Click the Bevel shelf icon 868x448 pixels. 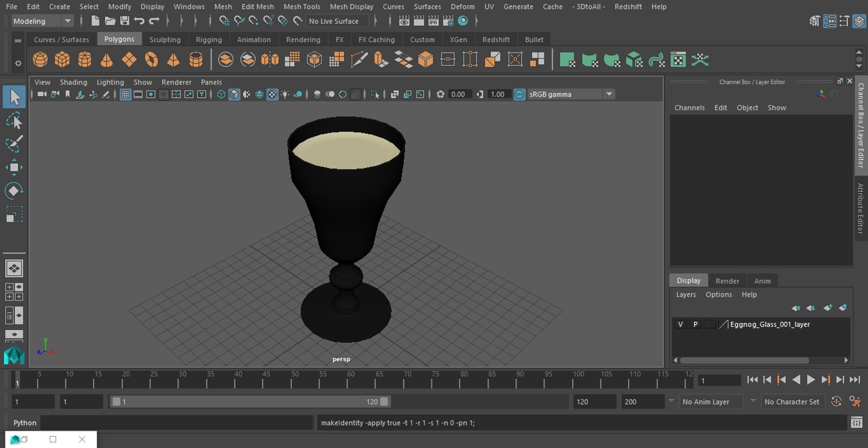[x=425, y=60]
